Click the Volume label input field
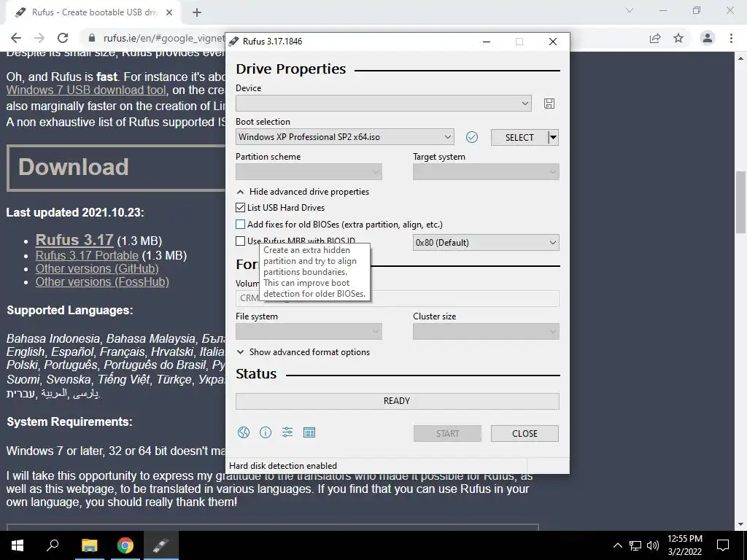The height and width of the screenshot is (560, 747). click(398, 298)
